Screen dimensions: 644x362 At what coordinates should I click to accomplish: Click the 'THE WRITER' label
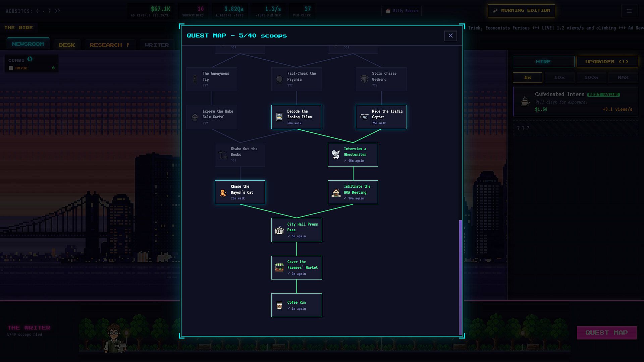(29, 328)
